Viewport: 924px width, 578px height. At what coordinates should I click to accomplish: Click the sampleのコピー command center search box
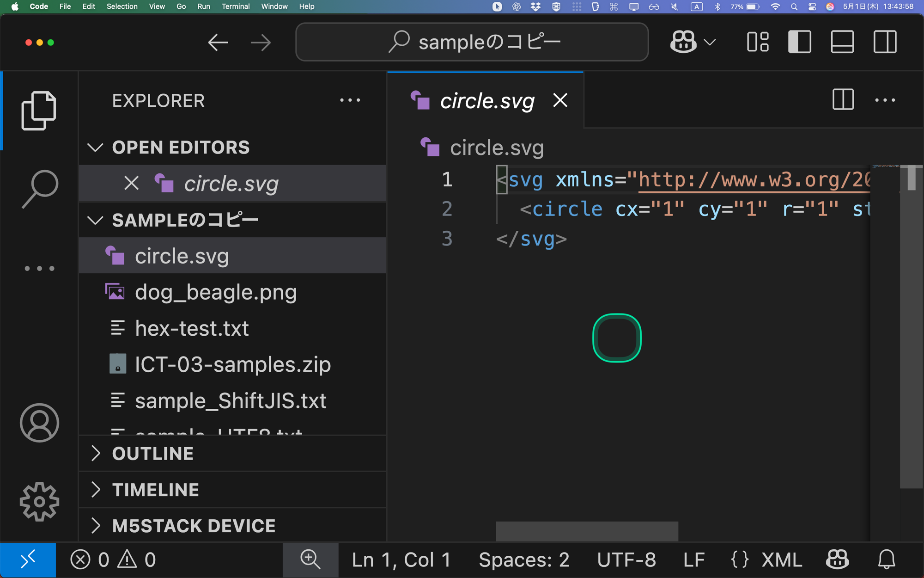472,42
